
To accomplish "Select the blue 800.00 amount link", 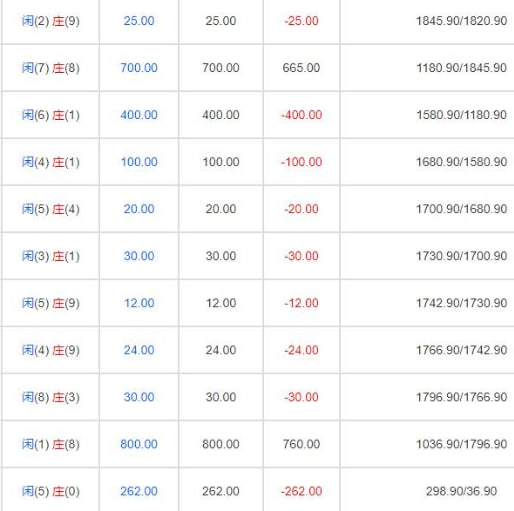I will 139,444.
